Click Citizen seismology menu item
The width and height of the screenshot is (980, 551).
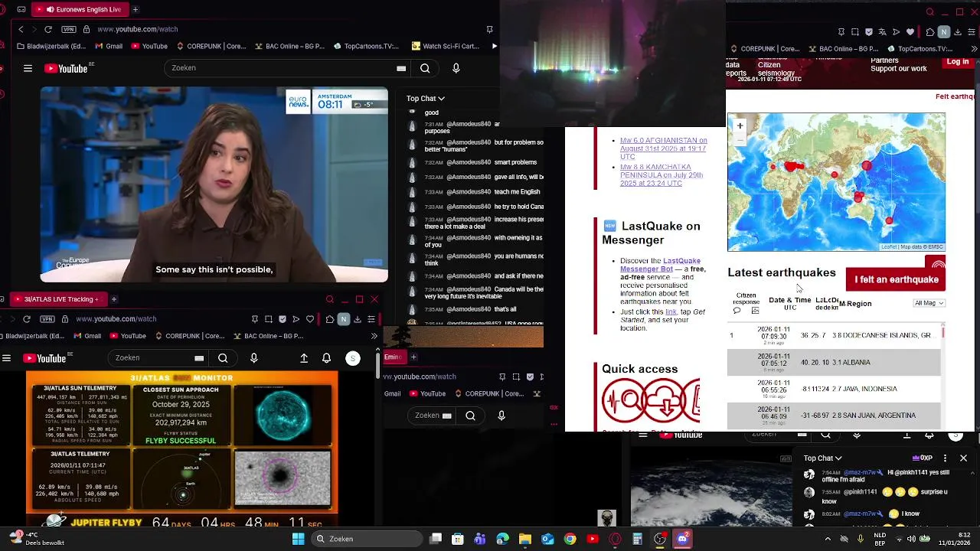(x=776, y=69)
